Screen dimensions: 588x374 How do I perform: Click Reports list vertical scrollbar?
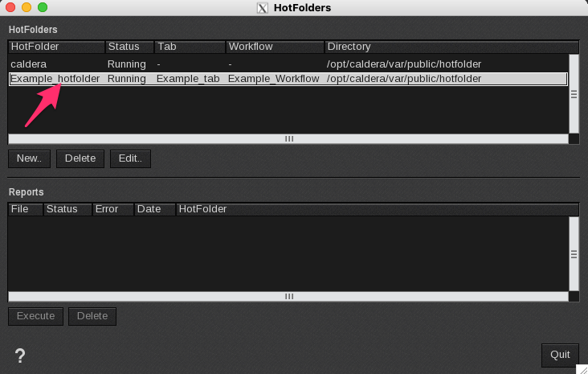(x=574, y=254)
